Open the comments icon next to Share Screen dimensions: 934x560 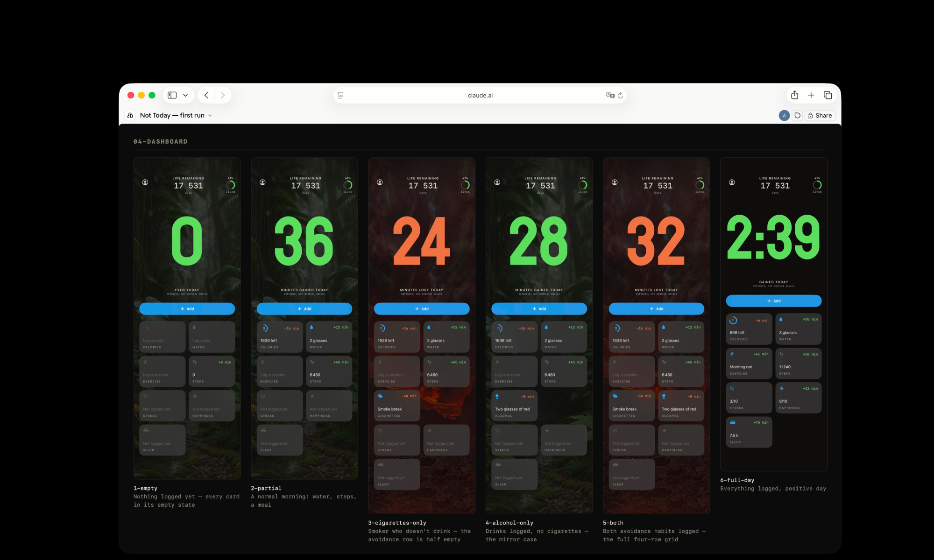tap(797, 115)
